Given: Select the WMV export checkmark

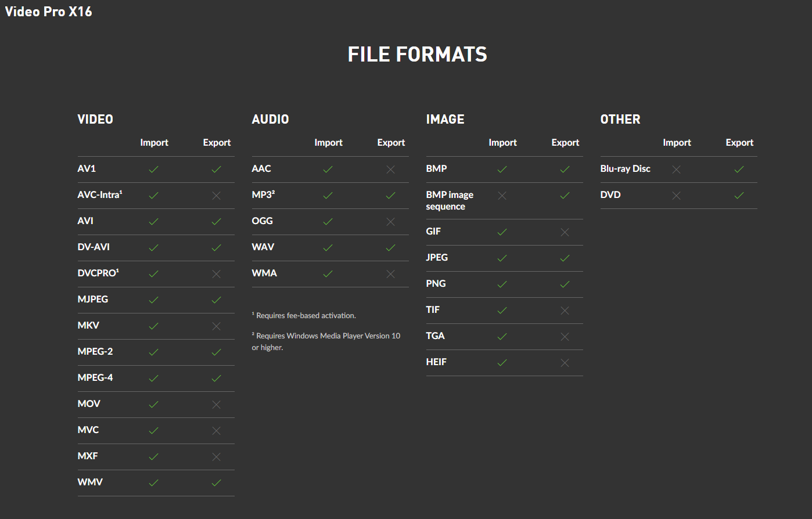Looking at the screenshot, I should (x=216, y=483).
